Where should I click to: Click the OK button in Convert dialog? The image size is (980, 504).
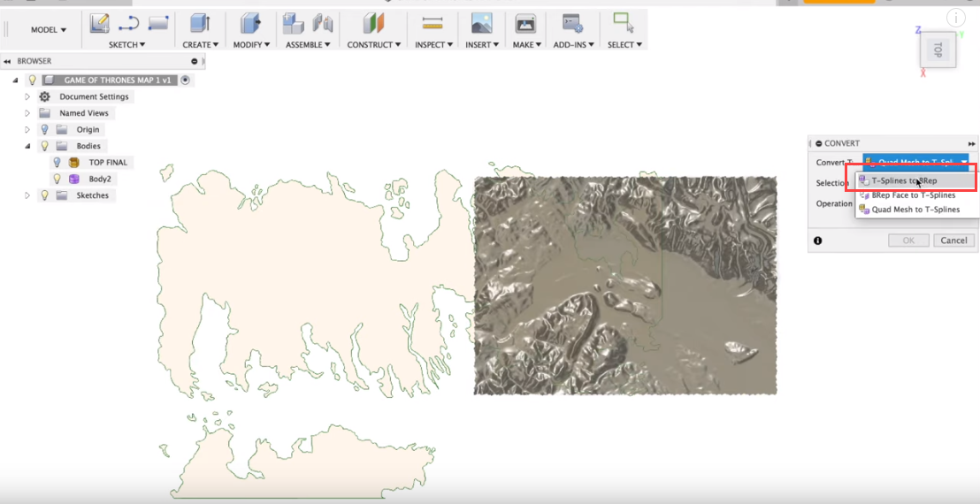click(908, 241)
